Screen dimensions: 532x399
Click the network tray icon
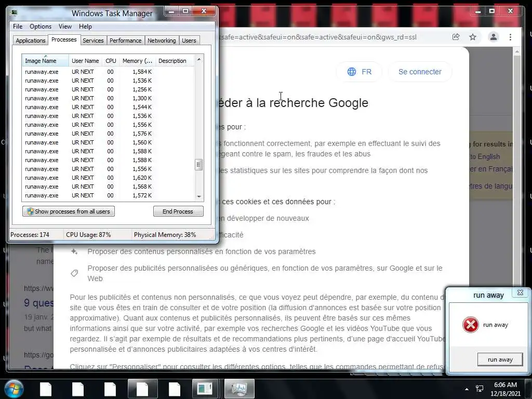click(480, 389)
